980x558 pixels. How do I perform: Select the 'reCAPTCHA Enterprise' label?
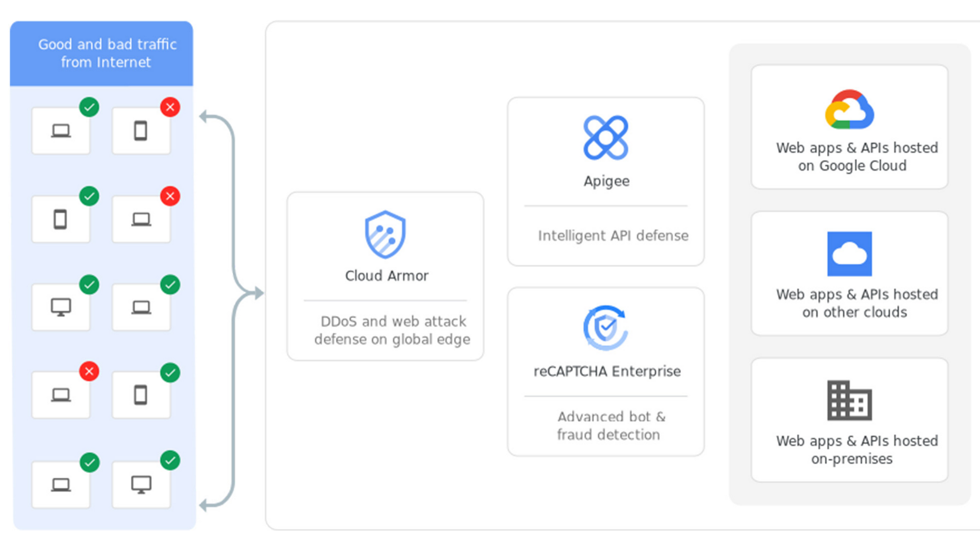point(607,371)
